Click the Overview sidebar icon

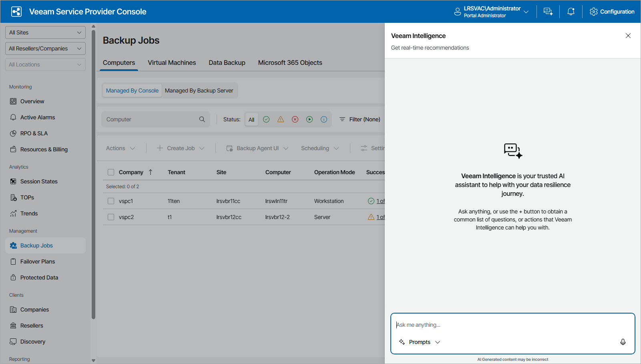[x=13, y=101]
